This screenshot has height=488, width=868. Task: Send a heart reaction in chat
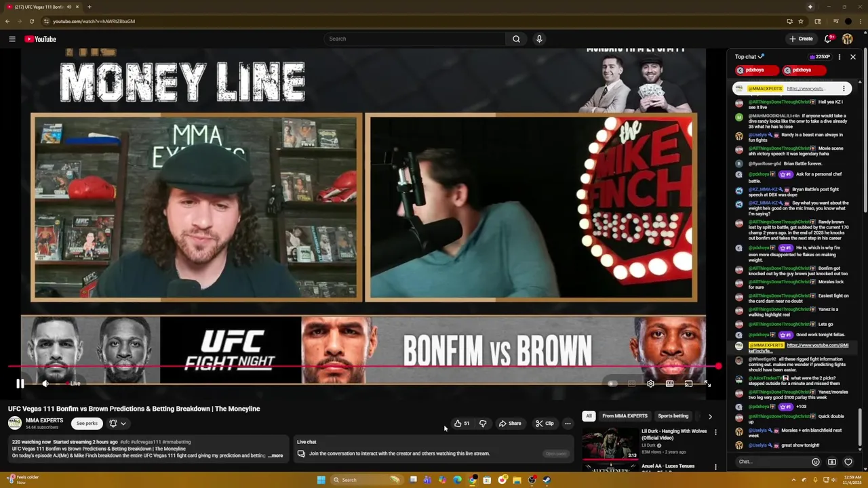click(848, 462)
